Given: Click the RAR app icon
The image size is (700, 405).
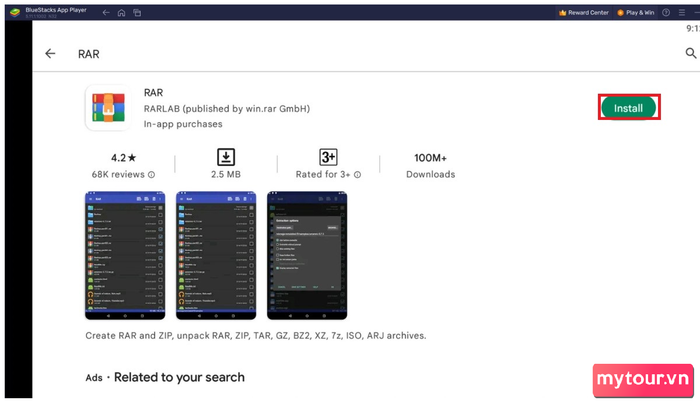Looking at the screenshot, I should tap(108, 108).
